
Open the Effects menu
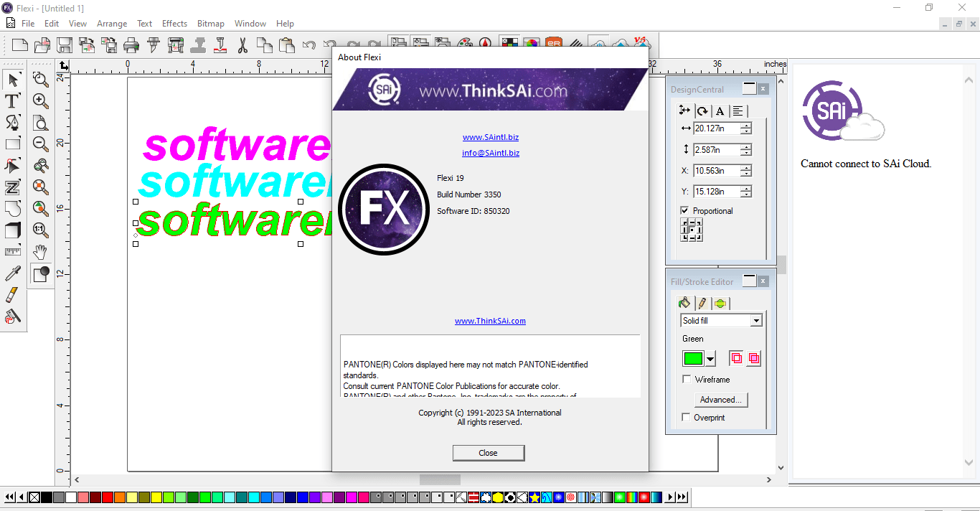(x=174, y=24)
